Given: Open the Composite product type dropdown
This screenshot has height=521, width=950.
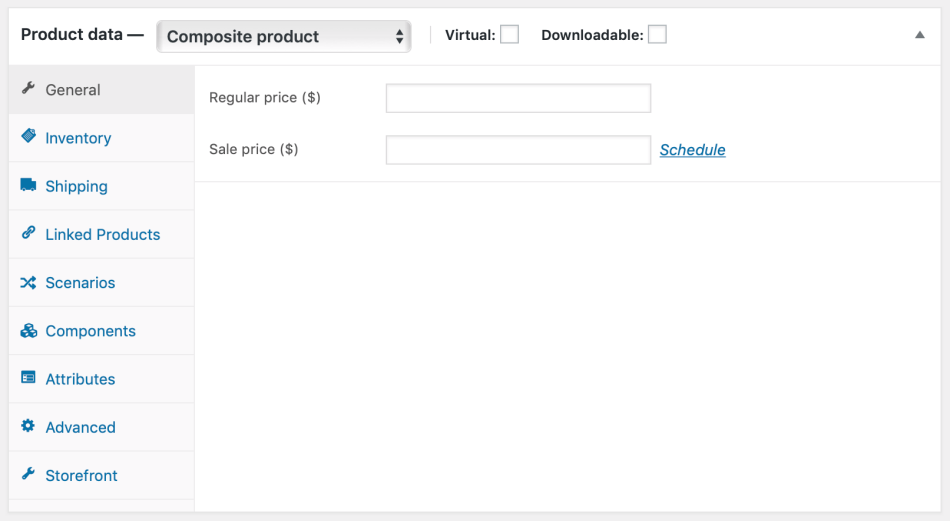Looking at the screenshot, I should (x=284, y=36).
